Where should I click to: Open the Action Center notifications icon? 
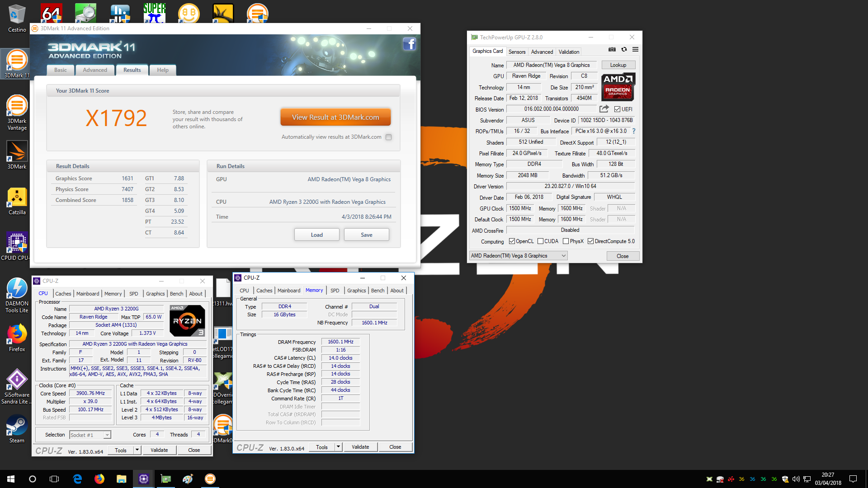[853, 479]
